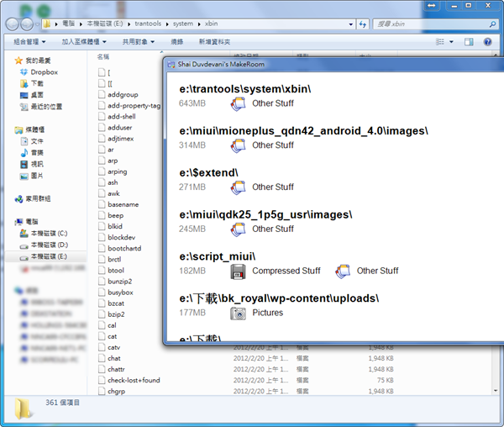504x427 pixels.
Task: Select the addgroup file icon
Action: tap(102, 94)
